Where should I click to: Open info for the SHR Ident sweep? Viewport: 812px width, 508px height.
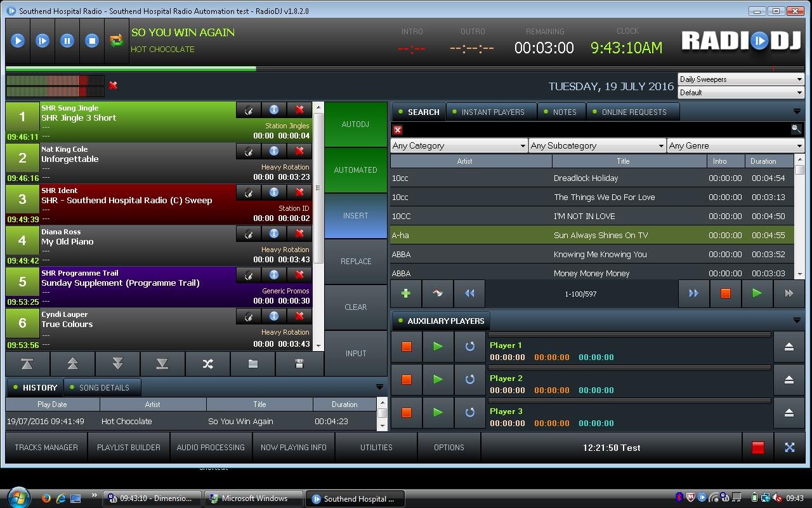(x=274, y=192)
